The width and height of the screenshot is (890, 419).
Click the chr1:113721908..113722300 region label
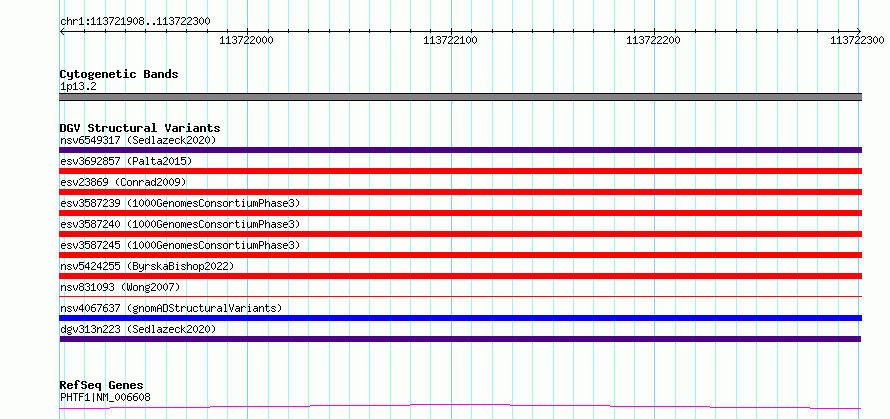(x=135, y=22)
